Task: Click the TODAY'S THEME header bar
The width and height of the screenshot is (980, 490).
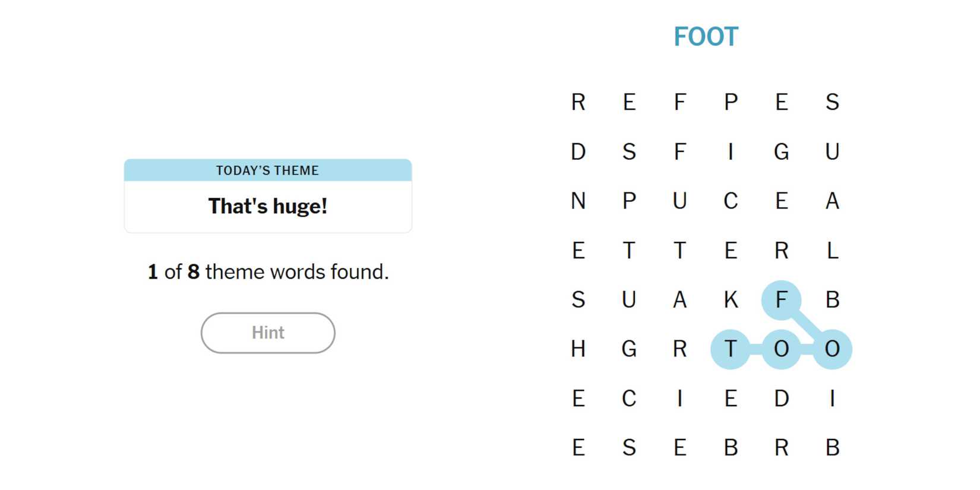Action: [268, 170]
